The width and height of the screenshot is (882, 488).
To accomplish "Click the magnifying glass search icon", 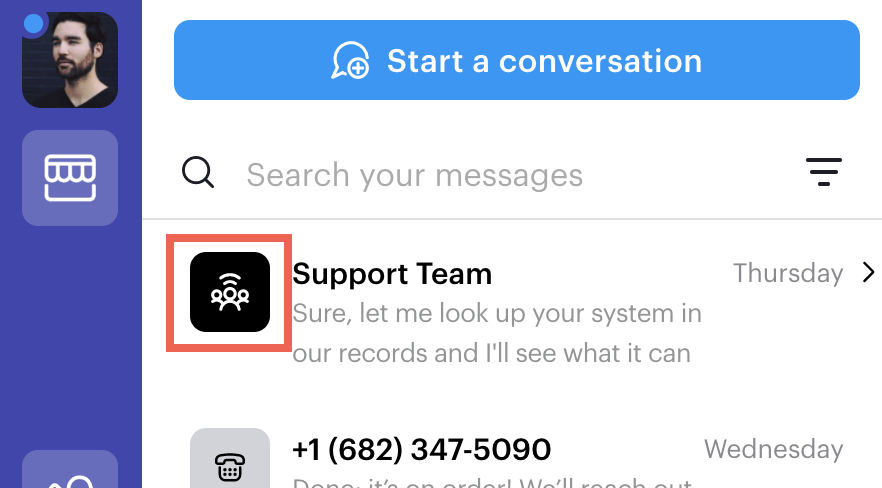I will coord(198,172).
